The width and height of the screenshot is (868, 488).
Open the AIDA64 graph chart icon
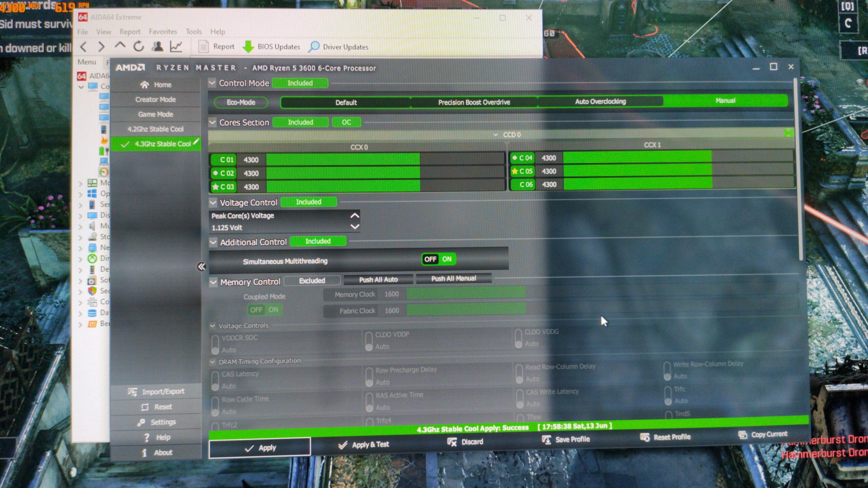coord(176,46)
